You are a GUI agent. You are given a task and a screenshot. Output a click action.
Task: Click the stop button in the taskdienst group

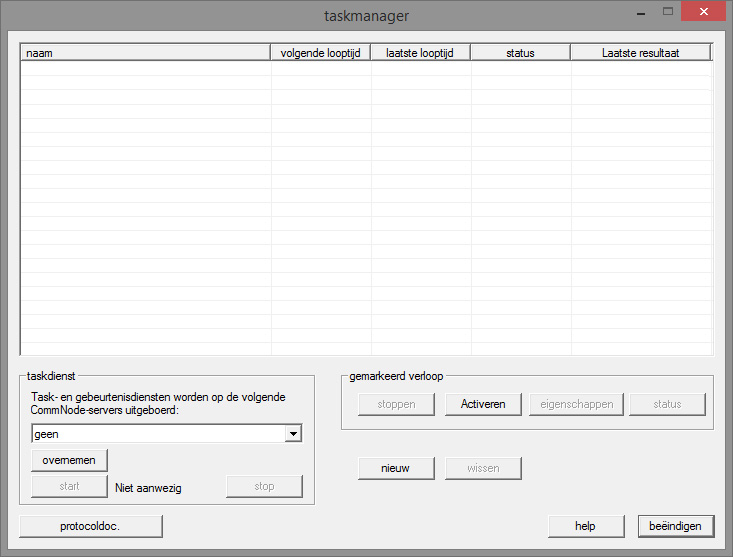(264, 487)
